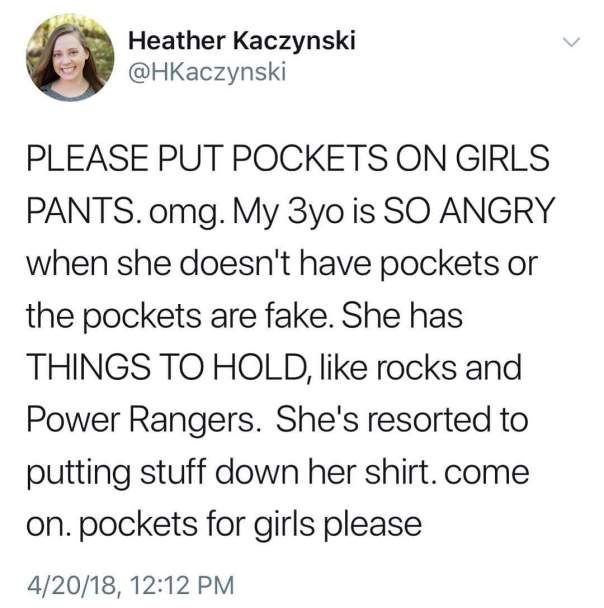Click the words Power Rangers
The height and width of the screenshot is (608, 604).
[x=142, y=420]
